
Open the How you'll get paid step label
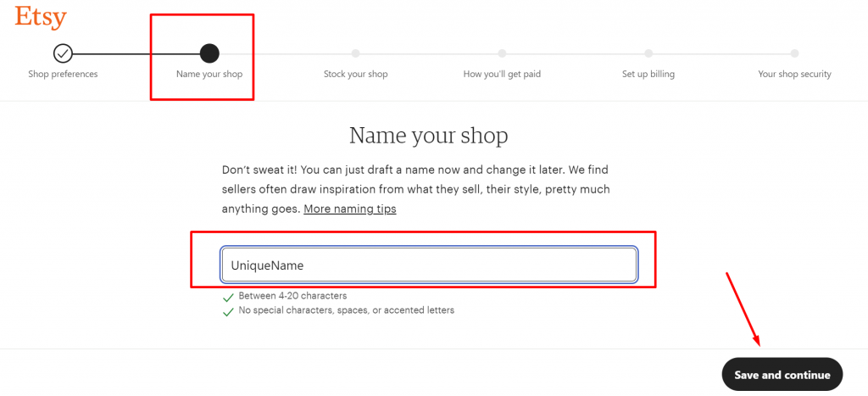point(502,74)
